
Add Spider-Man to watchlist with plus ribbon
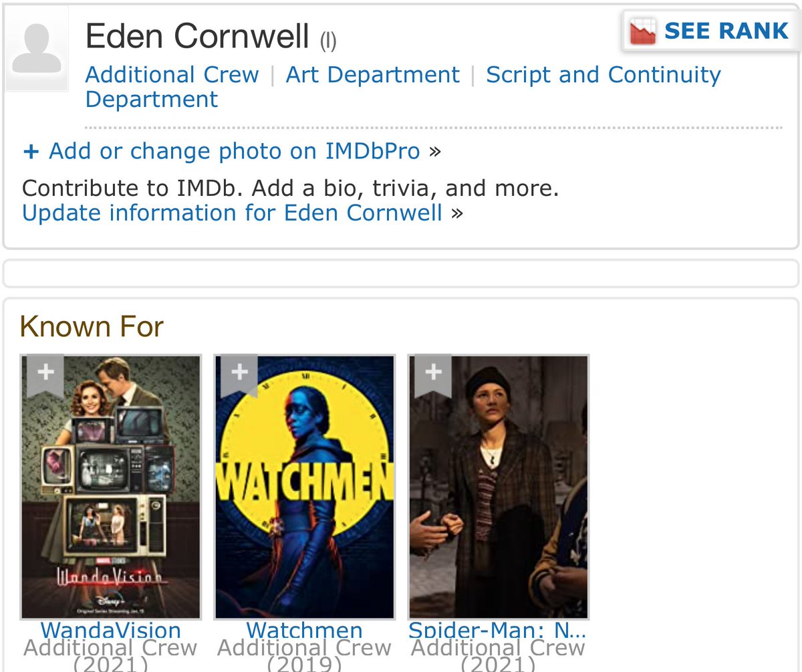433,375
